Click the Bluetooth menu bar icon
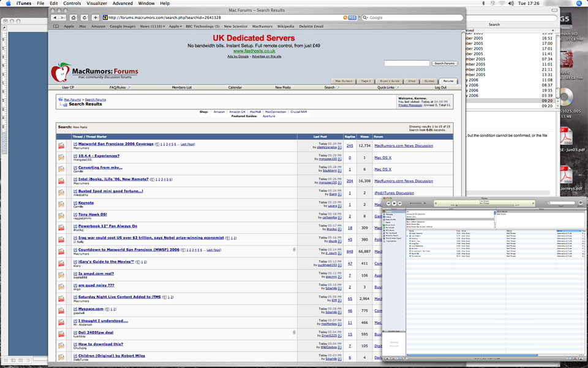 (x=483, y=4)
